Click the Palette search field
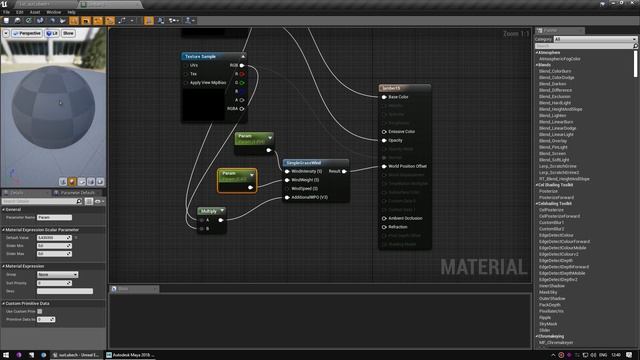The image size is (640, 360). 586,46
